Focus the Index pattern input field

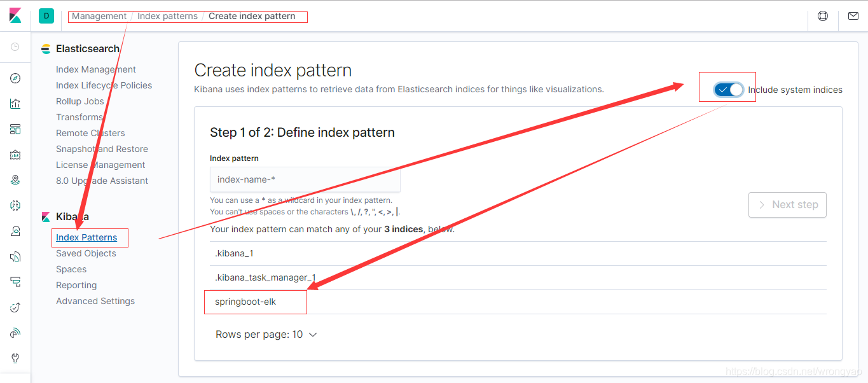(x=305, y=179)
